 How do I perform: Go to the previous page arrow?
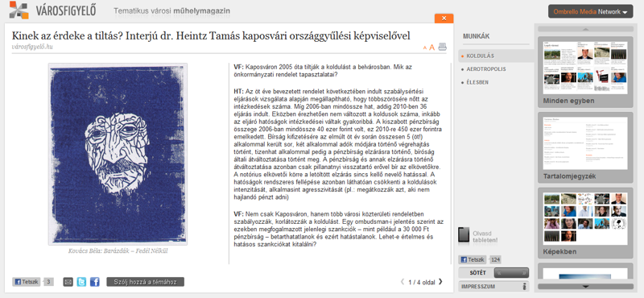[x=402, y=282]
